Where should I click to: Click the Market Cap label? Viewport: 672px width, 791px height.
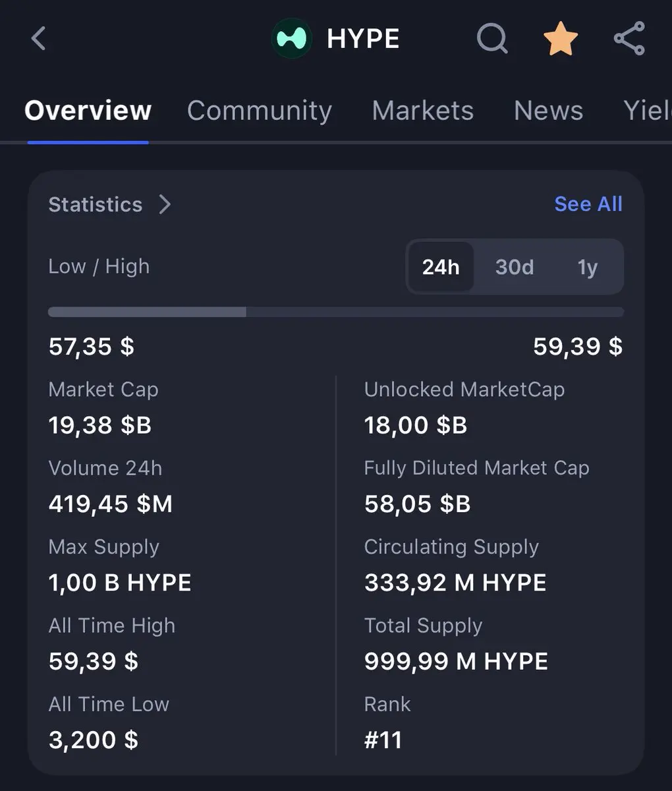[x=103, y=390]
